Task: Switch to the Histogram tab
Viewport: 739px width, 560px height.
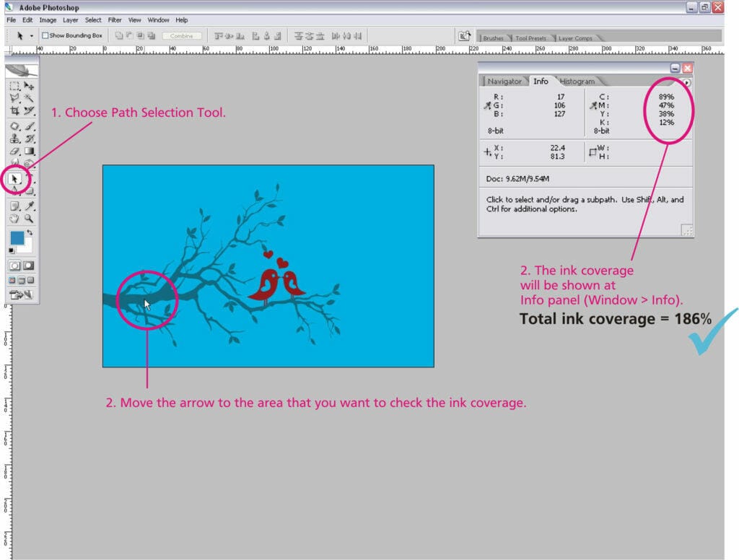Action: pyautogui.click(x=577, y=82)
